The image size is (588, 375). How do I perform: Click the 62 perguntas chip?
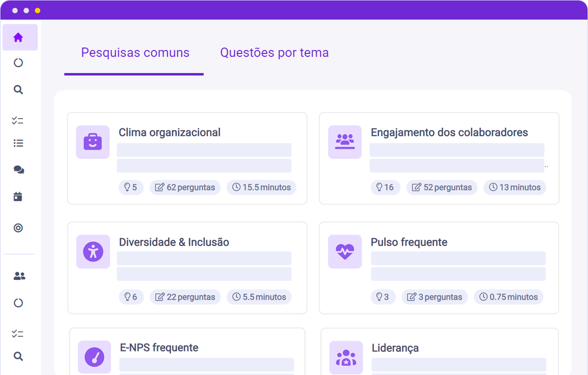185,187
